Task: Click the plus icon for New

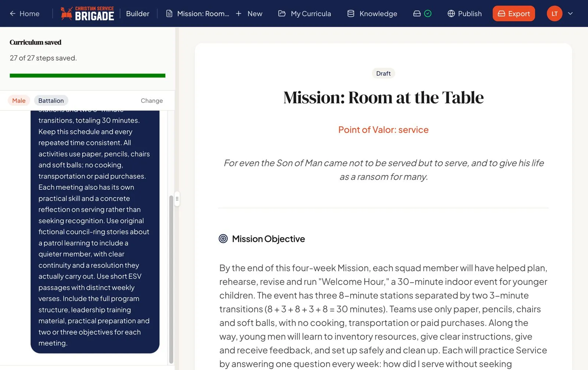Action: pyautogui.click(x=239, y=14)
